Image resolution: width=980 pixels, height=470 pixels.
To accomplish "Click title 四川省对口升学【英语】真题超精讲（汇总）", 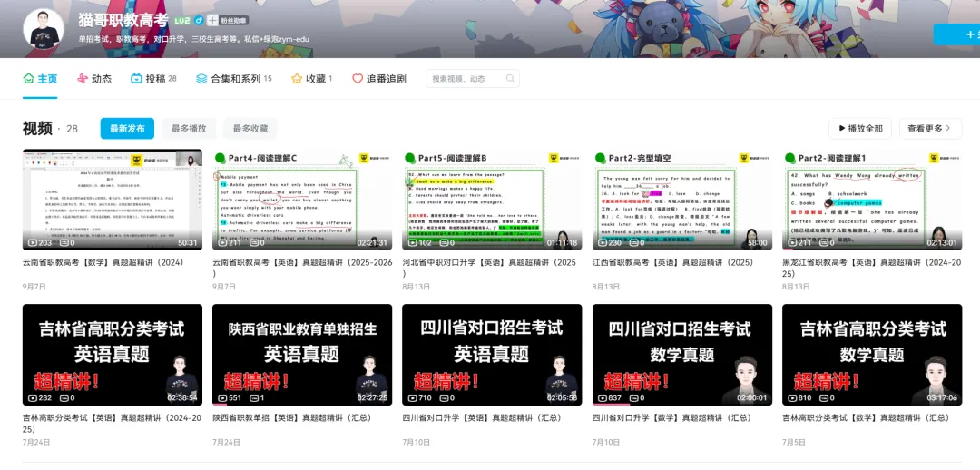I will coord(482,417).
